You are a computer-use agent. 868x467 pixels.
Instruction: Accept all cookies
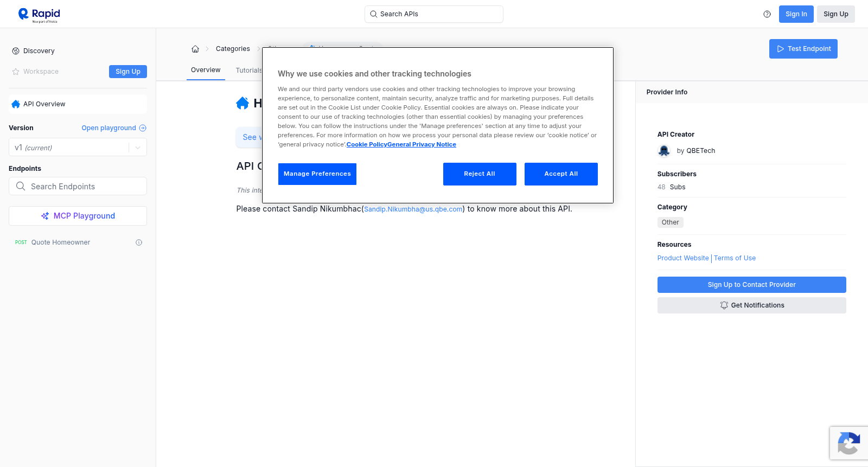pos(561,174)
